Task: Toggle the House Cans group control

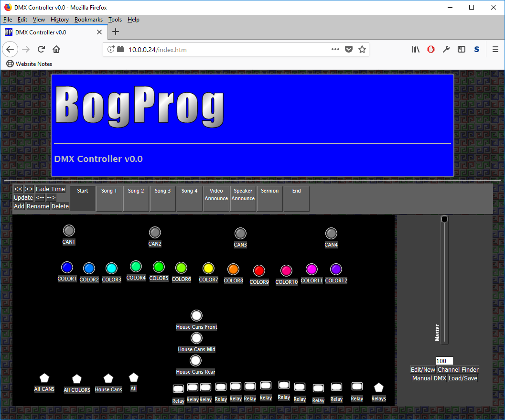Action: pyautogui.click(x=108, y=377)
